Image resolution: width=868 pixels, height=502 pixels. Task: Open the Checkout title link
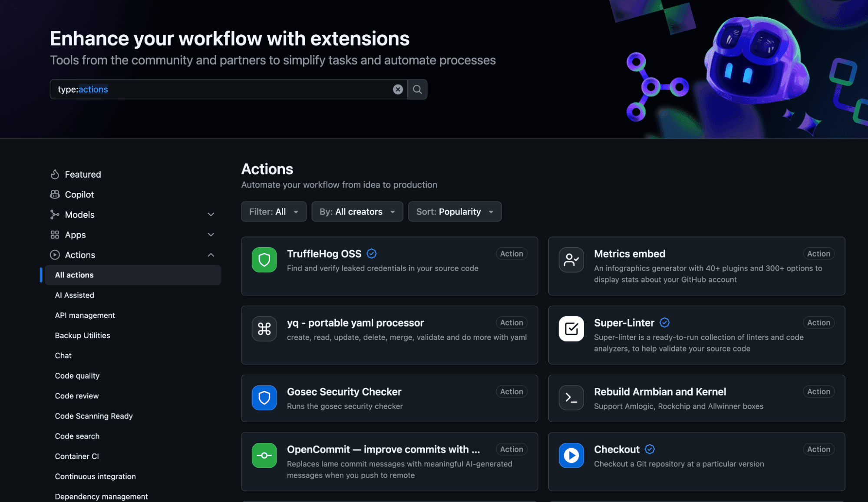tap(617, 449)
